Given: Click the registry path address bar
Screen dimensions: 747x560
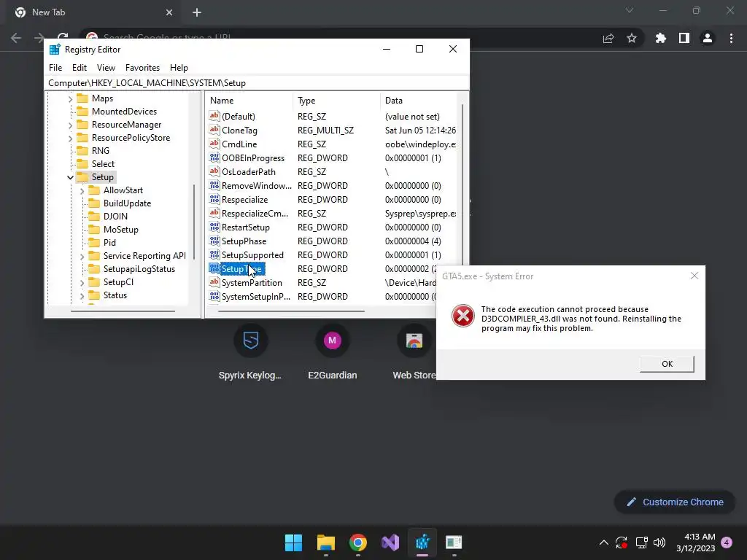Looking at the screenshot, I should click(257, 83).
